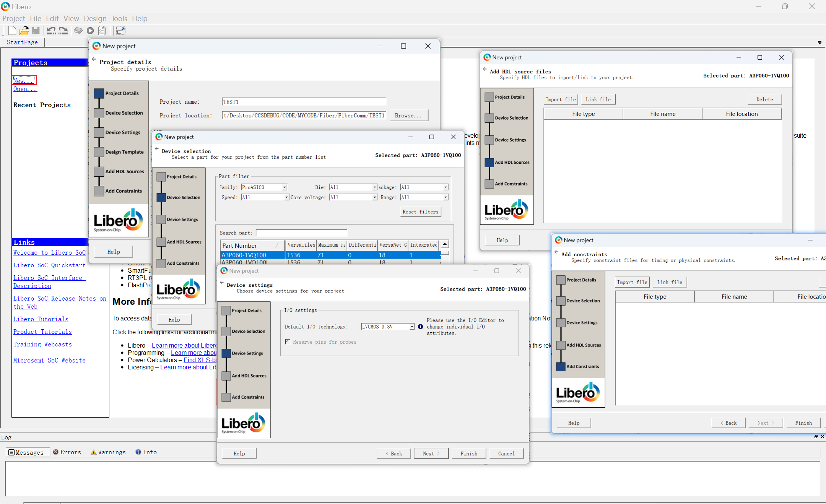Toggle the Warnings filter in Log
This screenshot has height=504, width=826.
(x=108, y=452)
